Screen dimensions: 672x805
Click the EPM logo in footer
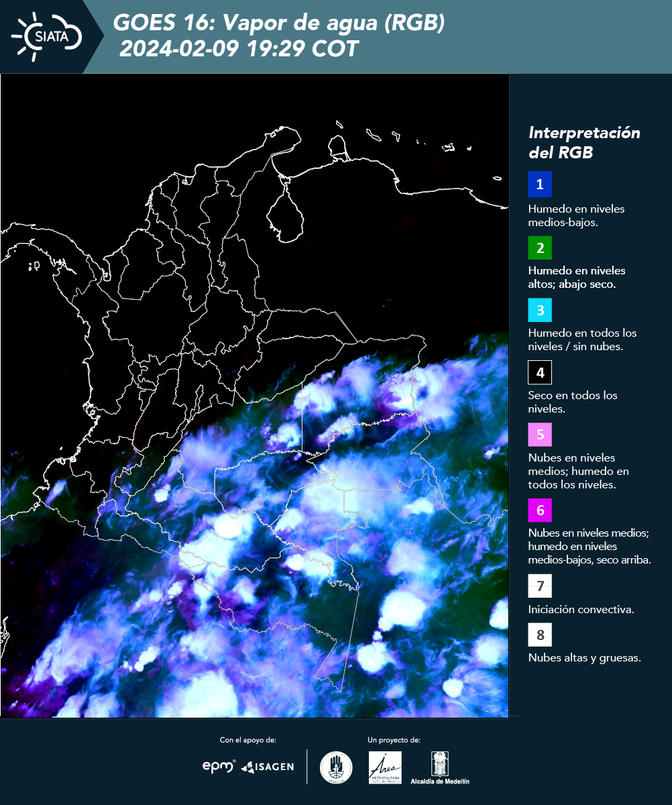tap(219, 766)
